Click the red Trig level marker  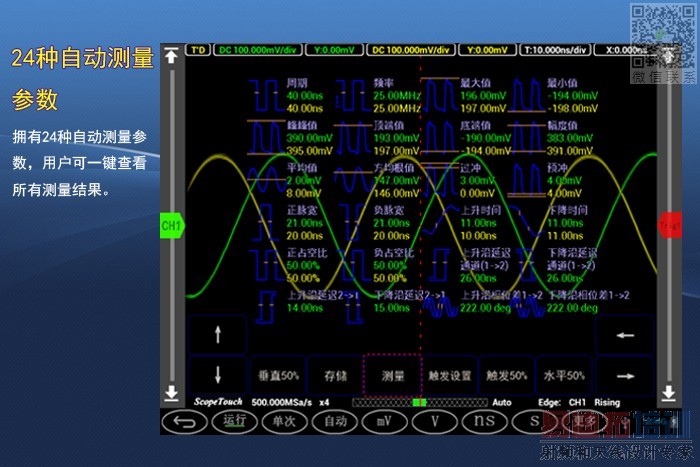tap(670, 225)
